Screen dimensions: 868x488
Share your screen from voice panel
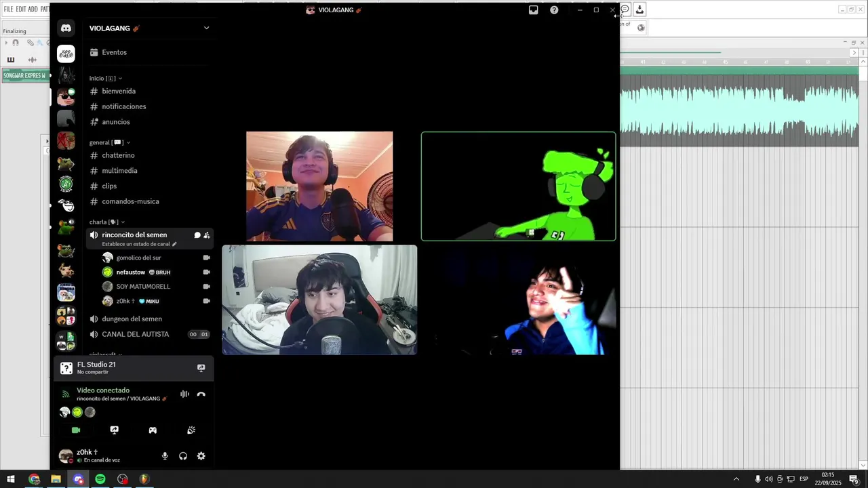pos(115,430)
